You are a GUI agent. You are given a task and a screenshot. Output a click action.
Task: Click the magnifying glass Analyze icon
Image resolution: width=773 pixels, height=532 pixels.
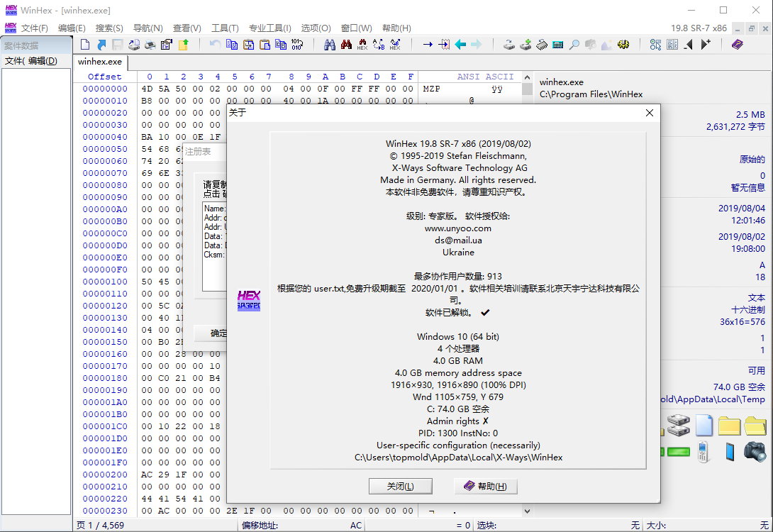click(574, 45)
